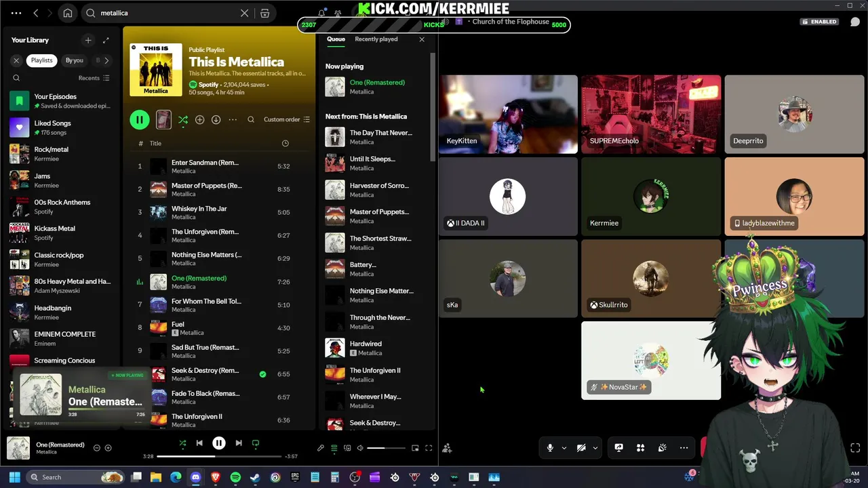The image size is (868, 488).
Task: Toggle saved check on Seek & Destroy
Action: [262, 374]
